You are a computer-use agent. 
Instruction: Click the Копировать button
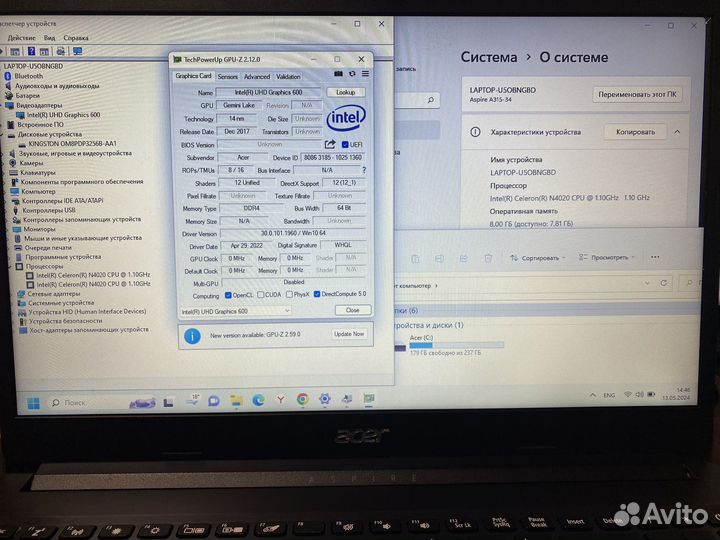coord(635,132)
